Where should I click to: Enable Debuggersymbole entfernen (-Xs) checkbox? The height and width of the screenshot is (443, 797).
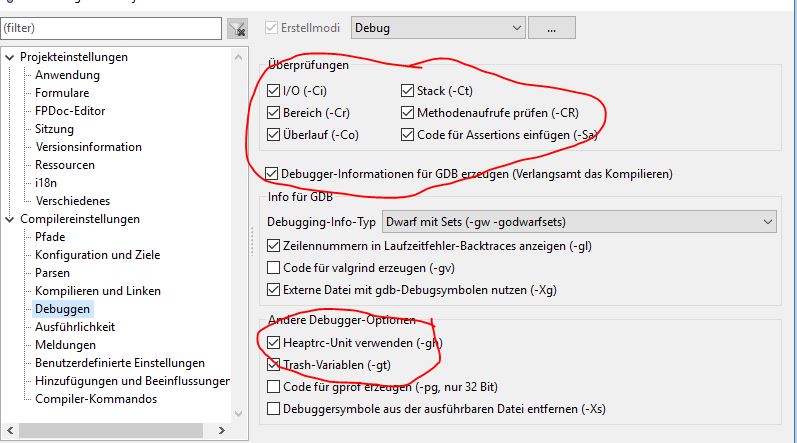(x=275, y=408)
